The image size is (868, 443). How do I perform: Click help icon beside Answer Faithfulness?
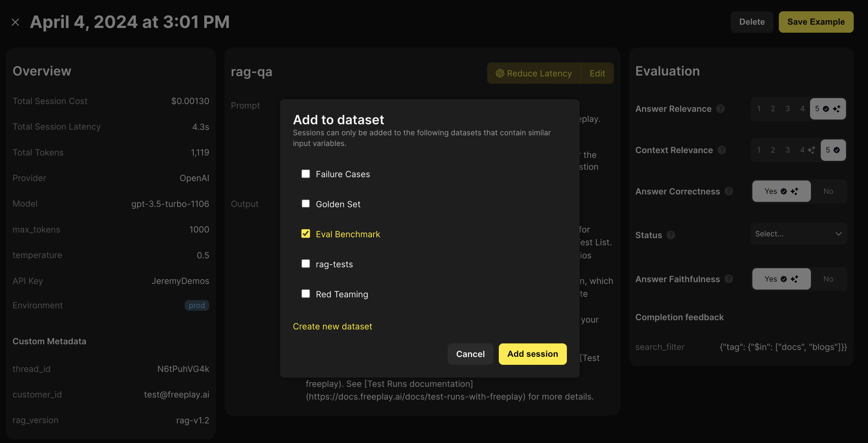(729, 279)
